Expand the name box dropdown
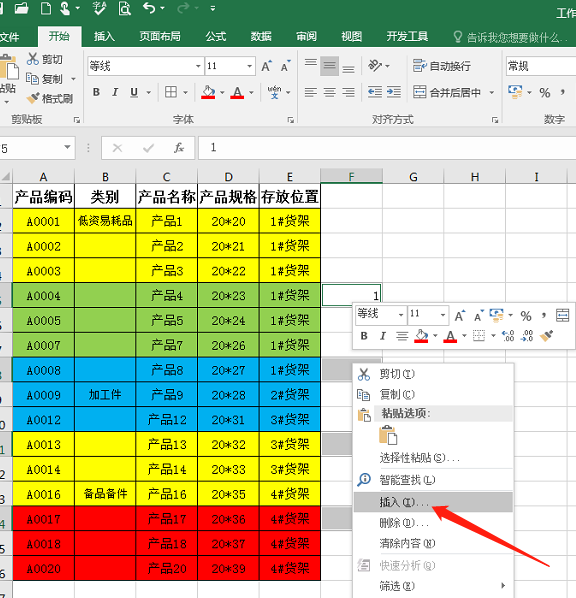 [67, 148]
